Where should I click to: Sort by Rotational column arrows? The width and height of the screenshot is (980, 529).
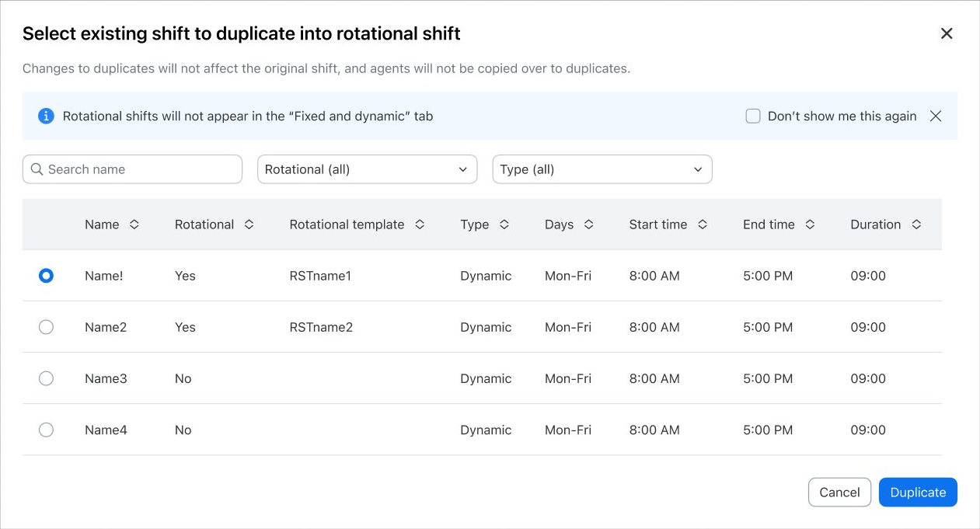[x=249, y=224]
